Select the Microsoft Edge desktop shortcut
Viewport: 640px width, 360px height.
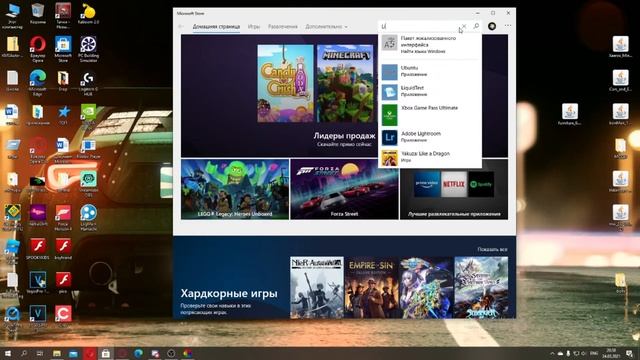pyautogui.click(x=38, y=82)
